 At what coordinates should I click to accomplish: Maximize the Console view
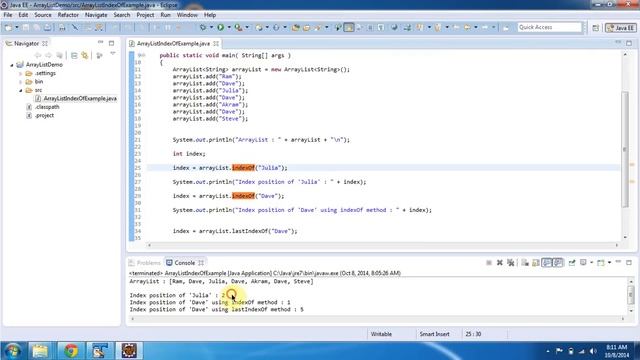click(629, 262)
